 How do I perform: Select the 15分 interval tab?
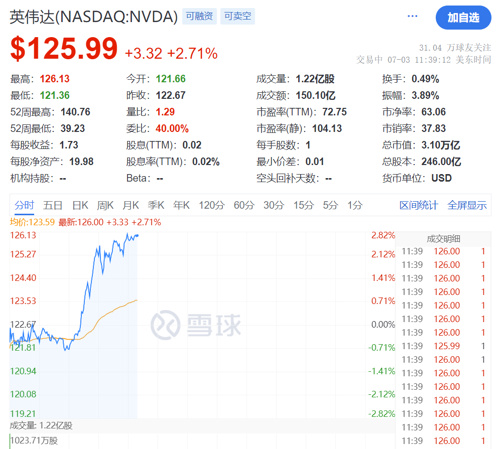(304, 205)
